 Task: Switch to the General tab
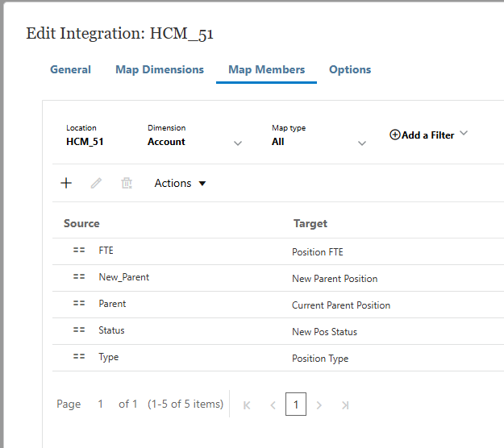click(70, 69)
